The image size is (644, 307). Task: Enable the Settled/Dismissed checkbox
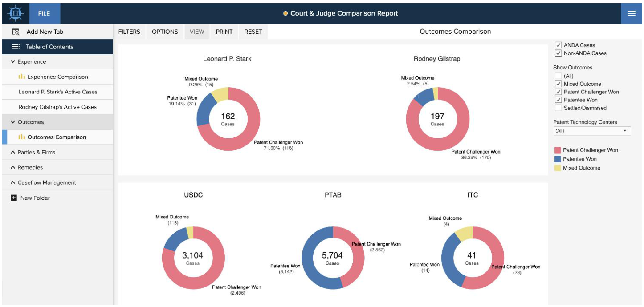[558, 108]
